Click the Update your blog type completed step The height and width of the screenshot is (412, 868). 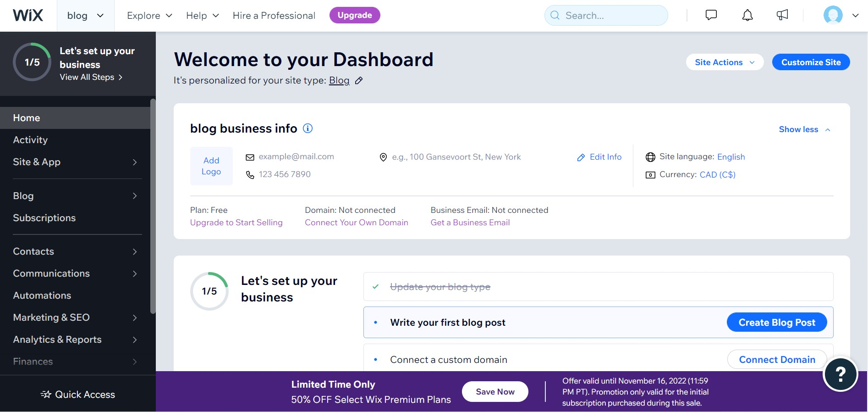pos(598,287)
